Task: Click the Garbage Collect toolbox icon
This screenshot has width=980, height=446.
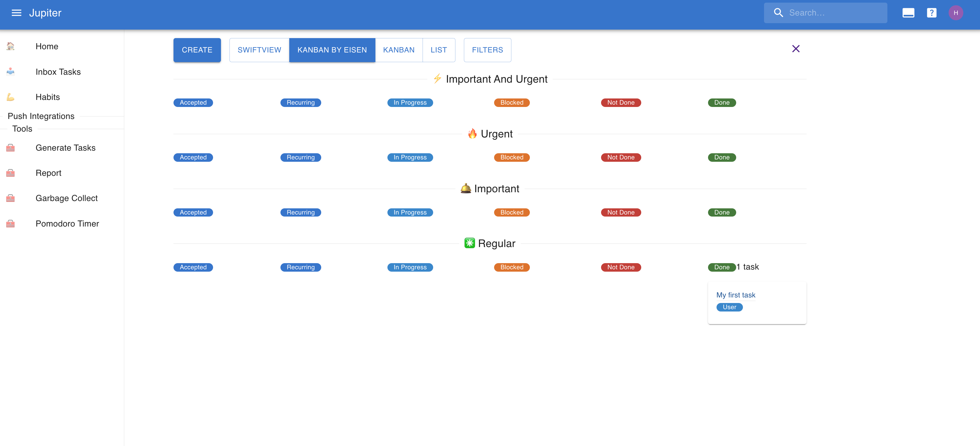Action: point(11,198)
